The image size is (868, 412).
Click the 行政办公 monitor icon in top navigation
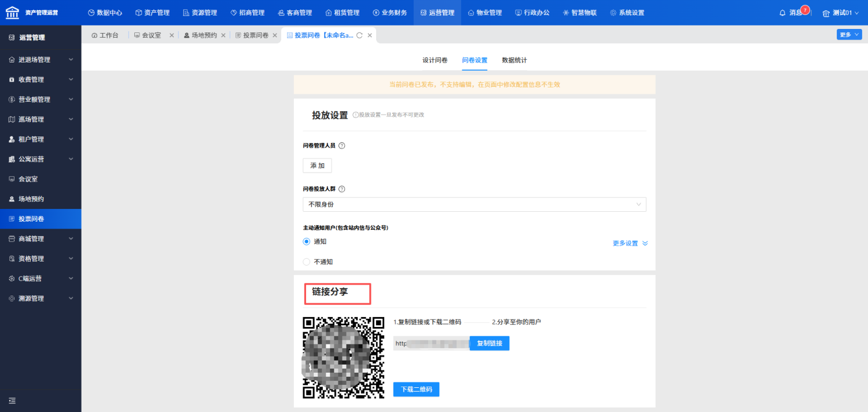pos(518,13)
